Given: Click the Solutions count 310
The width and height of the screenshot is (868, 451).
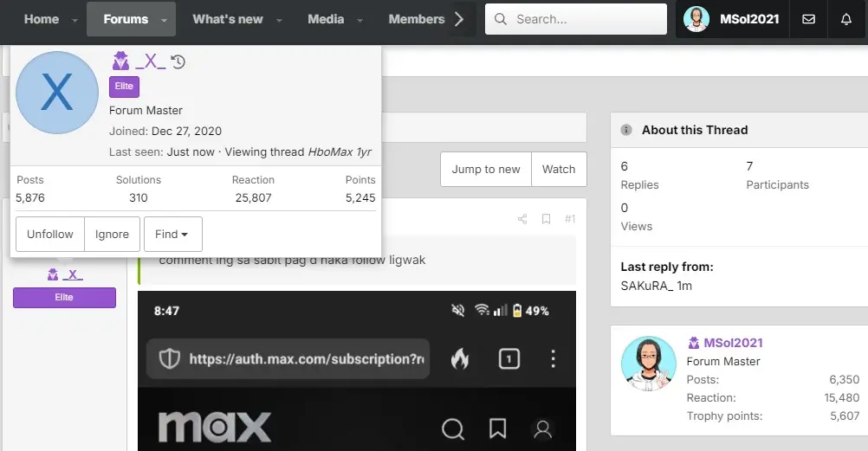Looking at the screenshot, I should (139, 198).
